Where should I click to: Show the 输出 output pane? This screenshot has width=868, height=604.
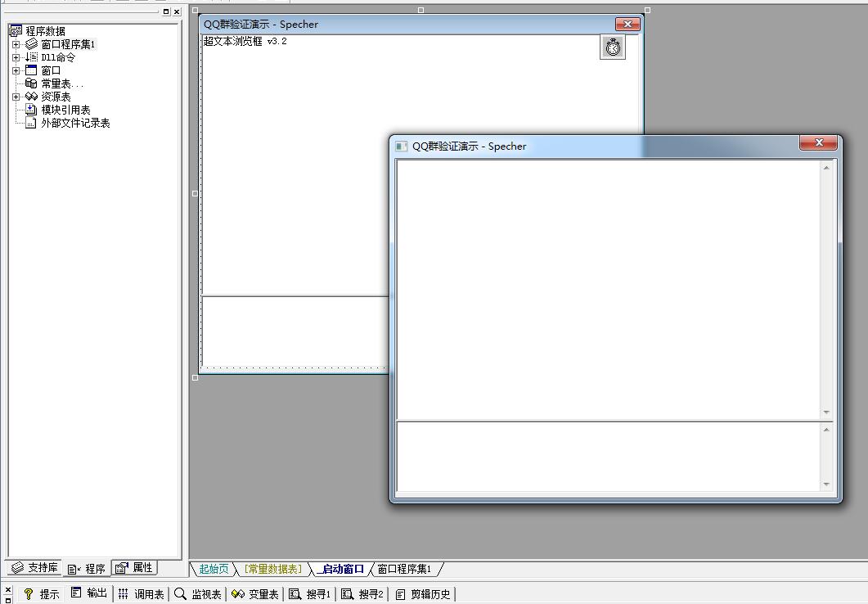point(89,594)
